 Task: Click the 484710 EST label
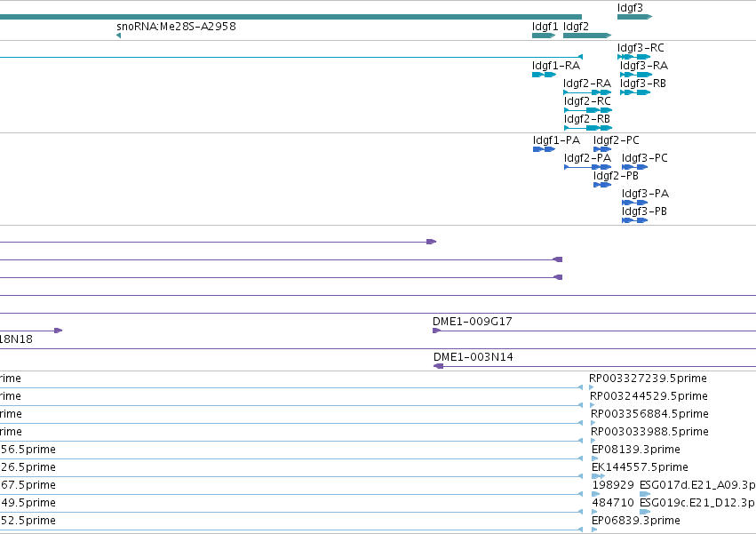point(613,504)
